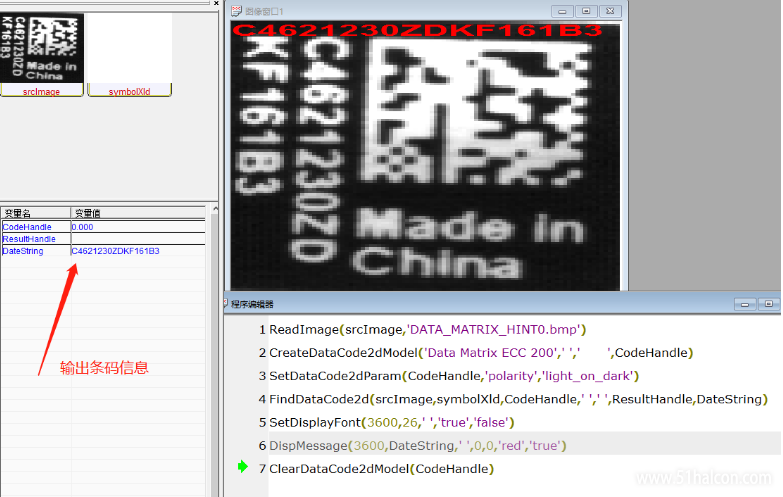Select line 2 CreateDataCode2dModel statement
Viewport: 783px width, 497px height.
[x=481, y=353]
